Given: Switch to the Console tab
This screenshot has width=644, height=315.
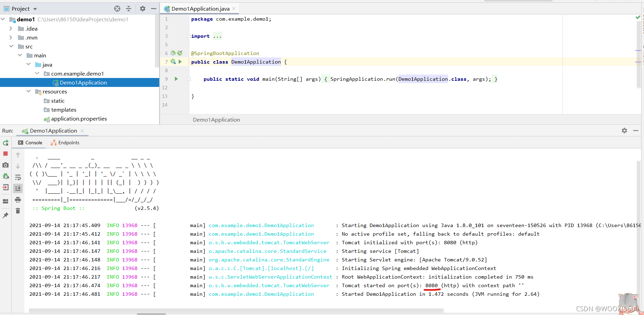Looking at the screenshot, I should click(30, 143).
